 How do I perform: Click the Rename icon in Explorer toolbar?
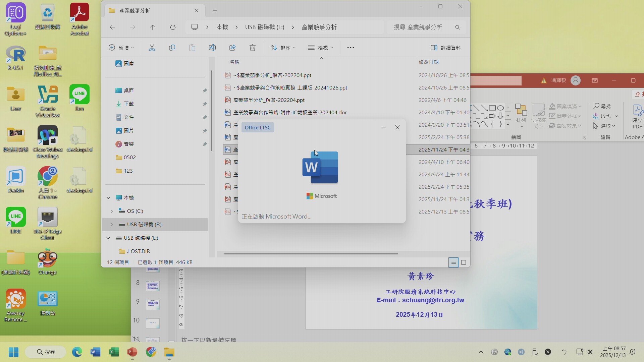point(212,48)
